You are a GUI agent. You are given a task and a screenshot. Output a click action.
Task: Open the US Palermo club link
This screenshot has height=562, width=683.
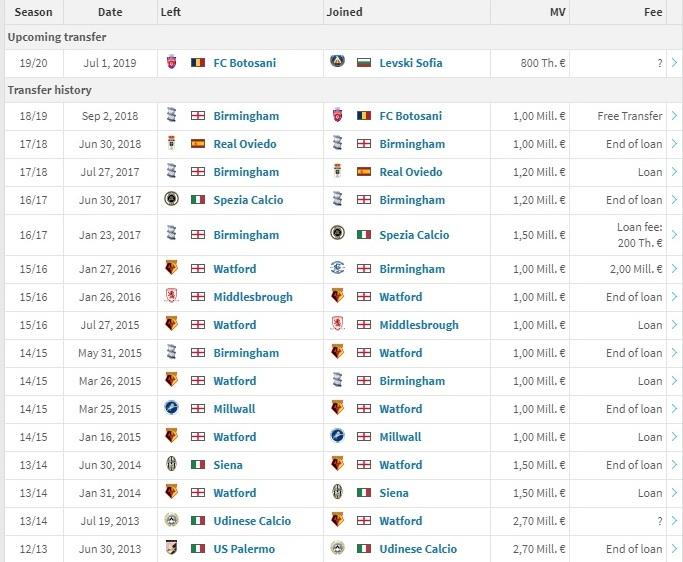click(244, 549)
